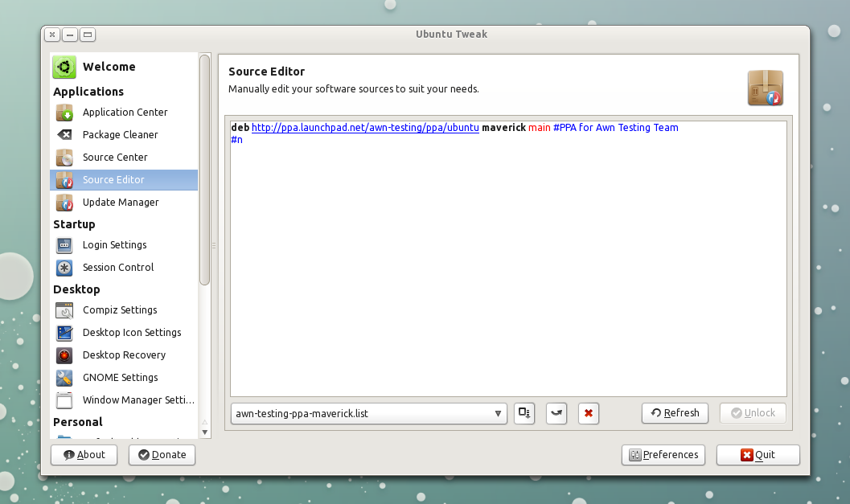Open Preferences
The image size is (850, 504).
pyautogui.click(x=663, y=455)
